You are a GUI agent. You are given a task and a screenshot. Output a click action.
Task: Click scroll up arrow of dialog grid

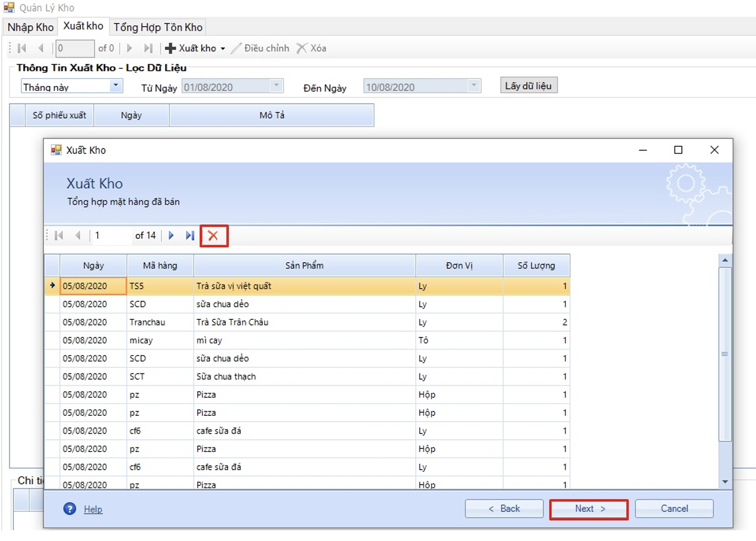click(x=724, y=260)
